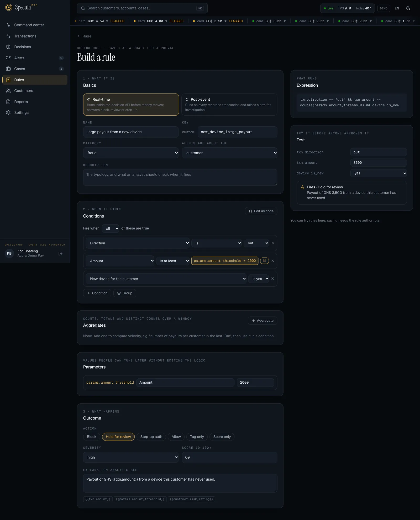Open Command center in sidebar
Image resolution: width=420 pixels, height=520 pixels.
coord(35,25)
